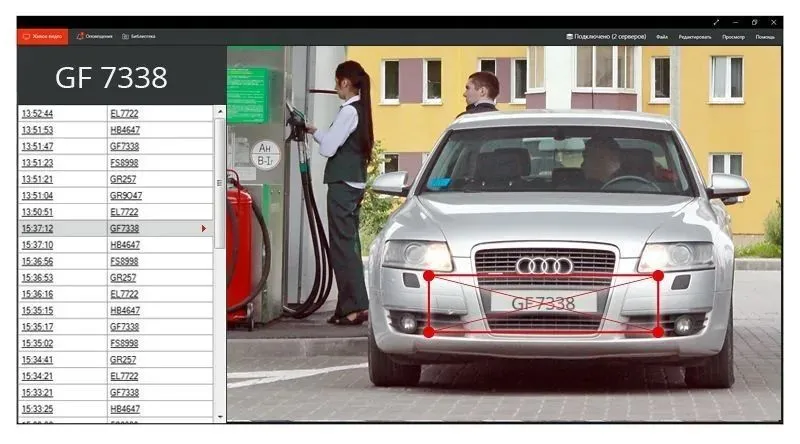800x444 pixels.
Task: Open the Оповещения alerts tab
Action: 95,36
